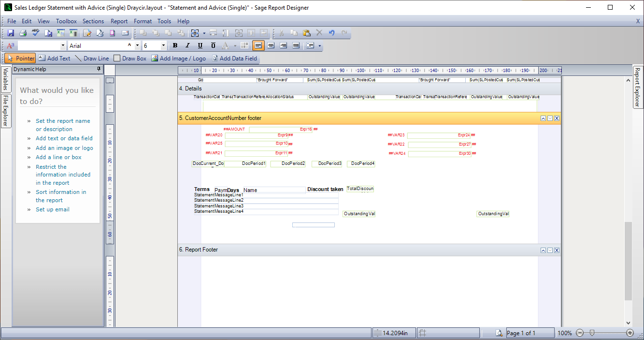Open the Edit menu
This screenshot has height=340, width=644.
click(27, 21)
